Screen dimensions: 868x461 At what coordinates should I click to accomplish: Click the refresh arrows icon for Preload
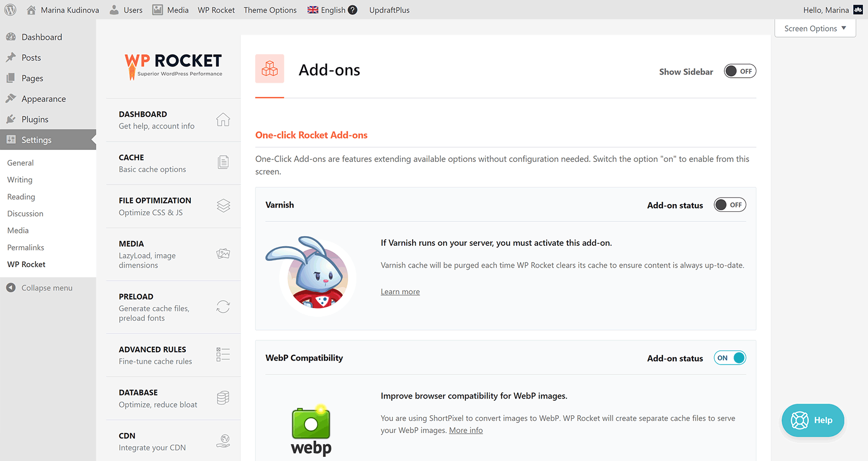(x=223, y=307)
